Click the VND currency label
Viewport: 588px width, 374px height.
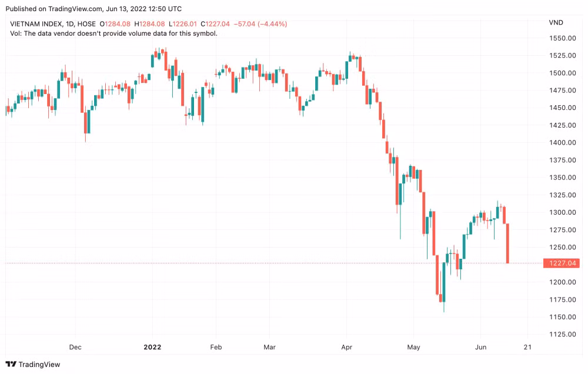click(556, 22)
